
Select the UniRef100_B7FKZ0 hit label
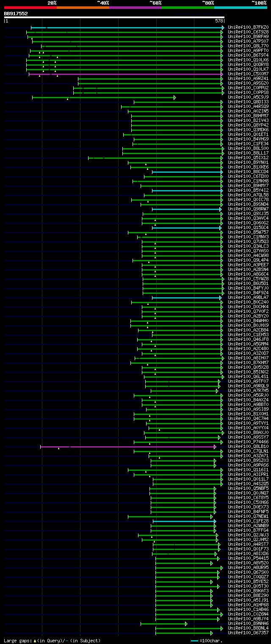[248, 27]
